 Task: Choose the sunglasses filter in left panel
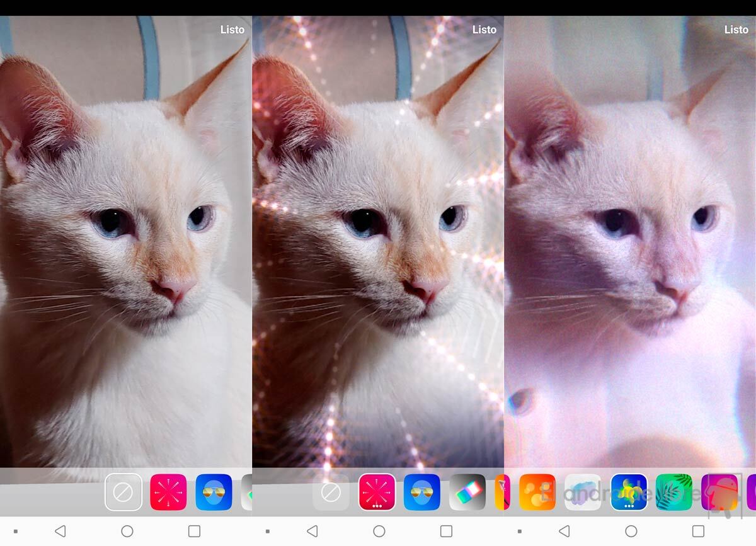pyautogui.click(x=214, y=492)
